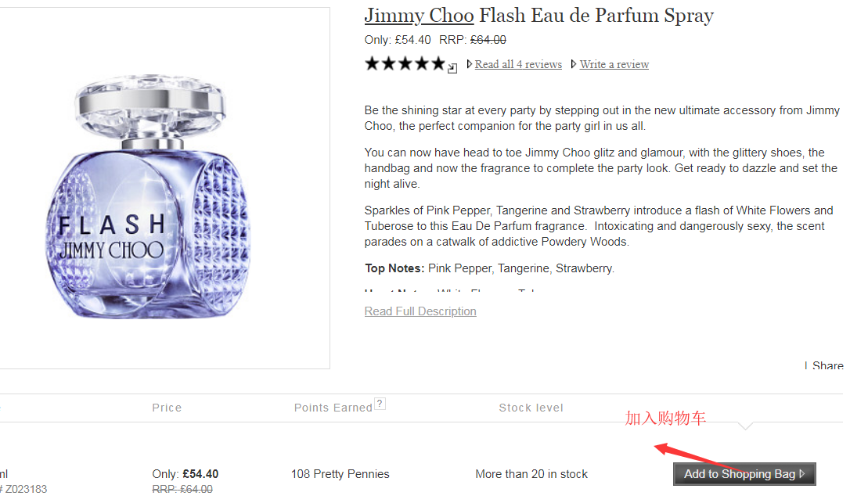Open the Jimmy Choo brand link in the title
The height and width of the screenshot is (496, 868).
[419, 16]
